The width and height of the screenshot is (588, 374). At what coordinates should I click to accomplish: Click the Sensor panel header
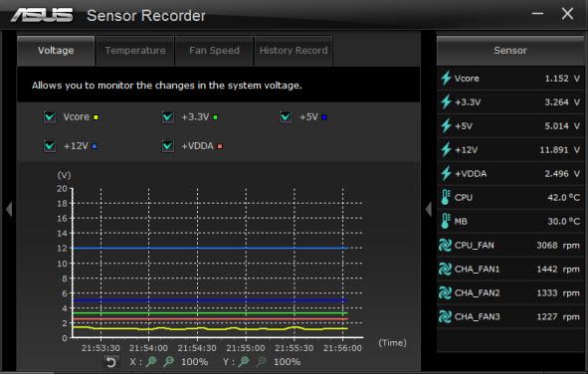[x=510, y=51]
